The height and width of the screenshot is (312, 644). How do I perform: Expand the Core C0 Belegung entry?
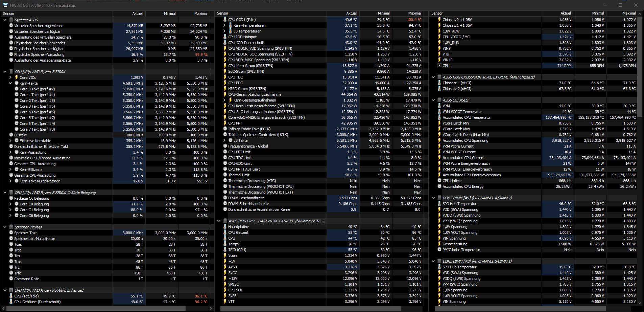tap(10, 204)
